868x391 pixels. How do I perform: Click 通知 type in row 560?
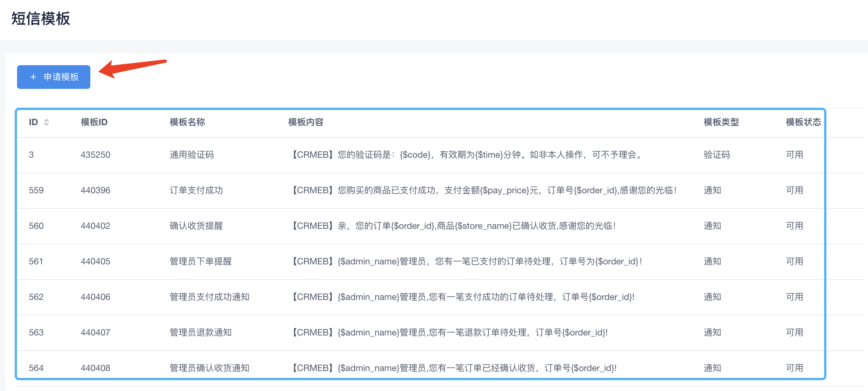coord(712,226)
